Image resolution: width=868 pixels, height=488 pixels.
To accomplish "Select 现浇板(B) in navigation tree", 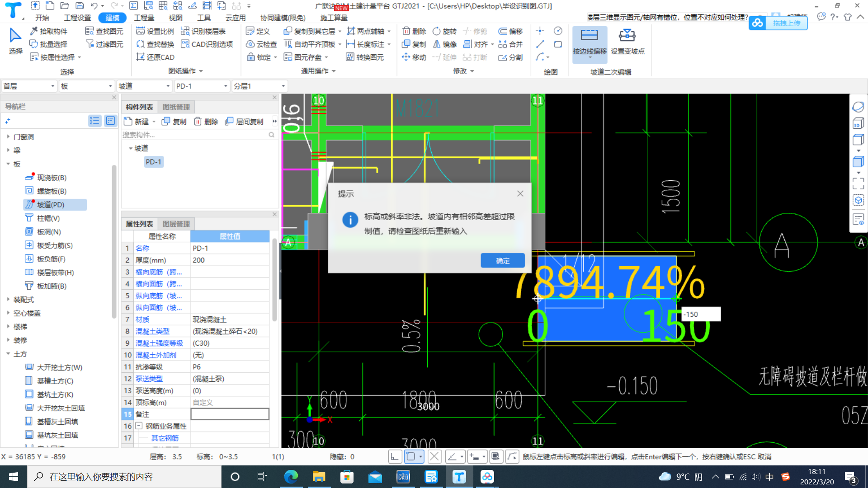I will (52, 178).
